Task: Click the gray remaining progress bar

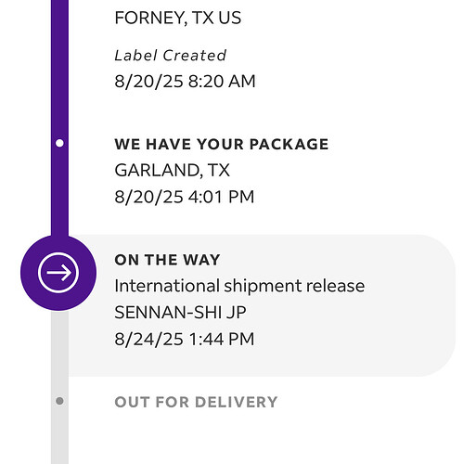Action: click(59, 387)
